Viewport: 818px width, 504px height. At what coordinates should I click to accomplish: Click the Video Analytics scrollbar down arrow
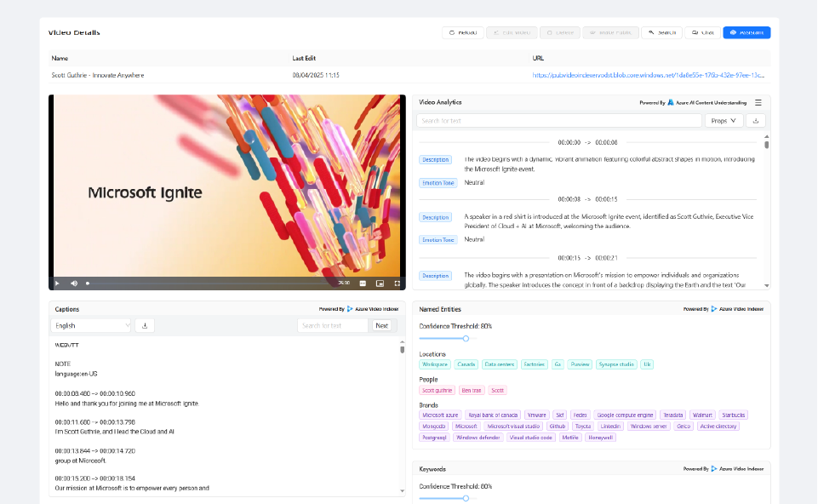click(x=766, y=285)
